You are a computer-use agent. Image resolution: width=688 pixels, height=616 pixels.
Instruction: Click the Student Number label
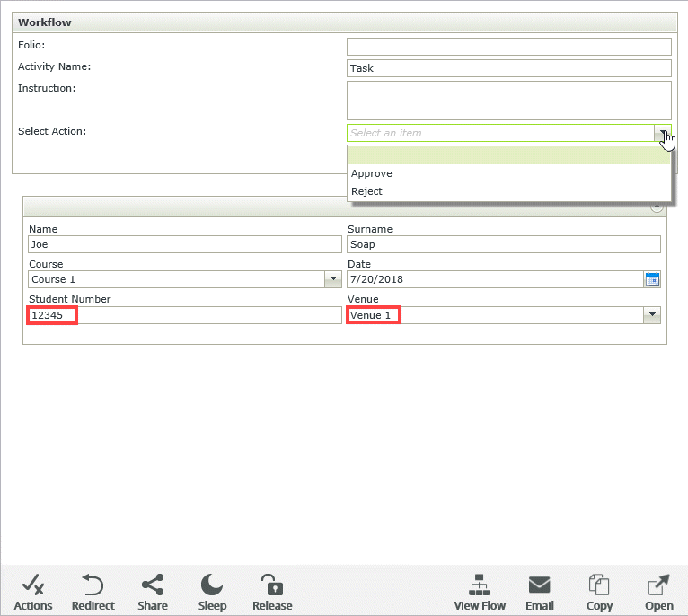coord(70,299)
